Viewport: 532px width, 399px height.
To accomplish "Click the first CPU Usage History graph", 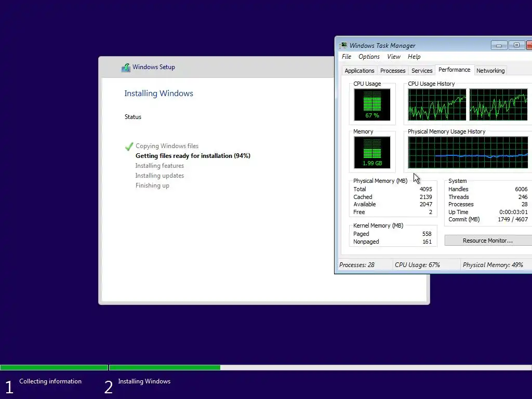I will (x=437, y=105).
